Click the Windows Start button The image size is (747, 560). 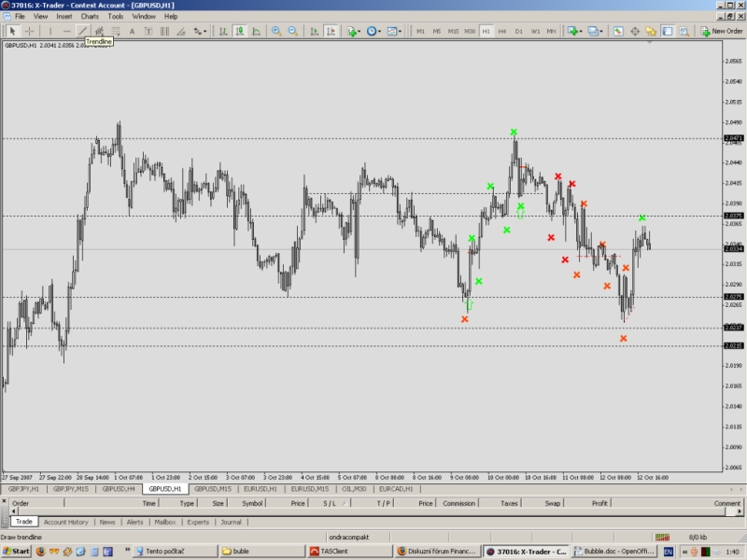pos(16,552)
